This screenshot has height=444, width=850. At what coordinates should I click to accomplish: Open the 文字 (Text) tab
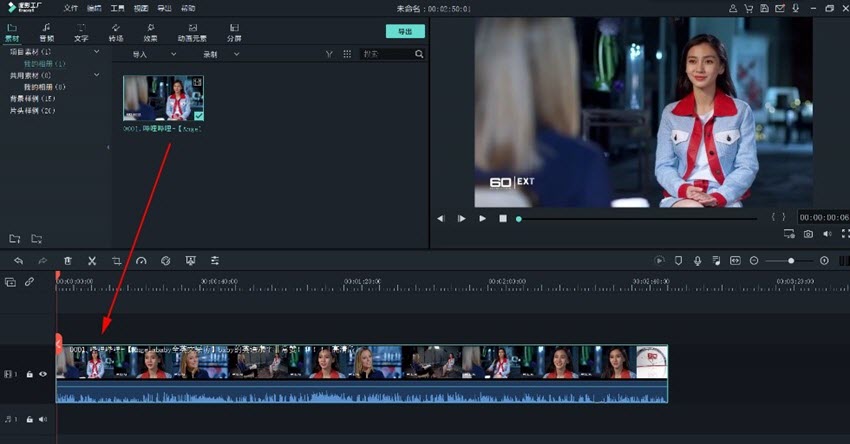[x=81, y=33]
